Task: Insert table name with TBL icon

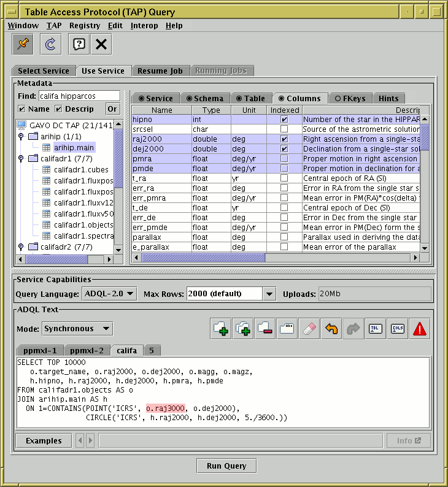Action: pos(376,329)
